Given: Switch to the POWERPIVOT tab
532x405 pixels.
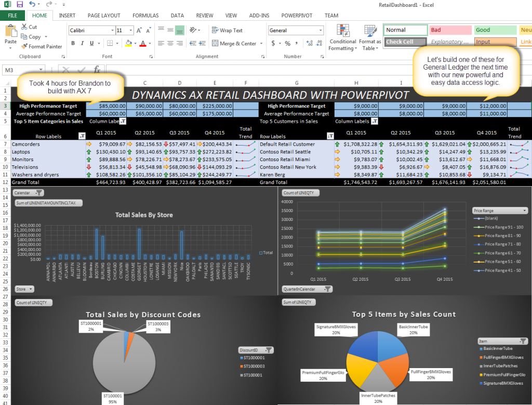Looking at the screenshot, I should point(297,16).
